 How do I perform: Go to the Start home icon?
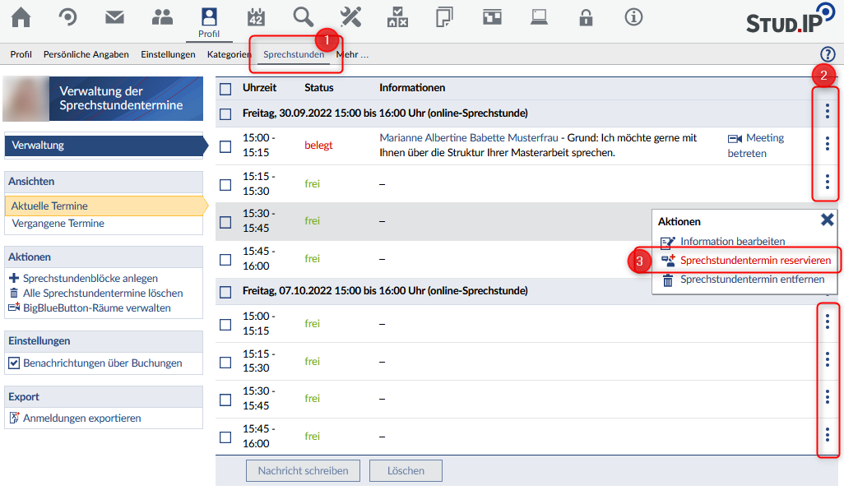[21, 17]
